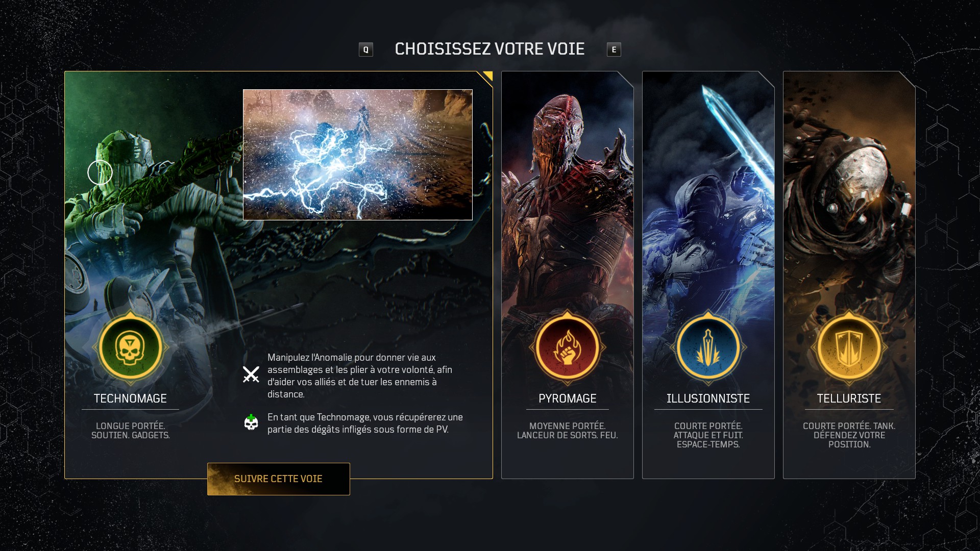
Task: Click the yellow corner marker on Technomage panel
Action: click(486, 77)
